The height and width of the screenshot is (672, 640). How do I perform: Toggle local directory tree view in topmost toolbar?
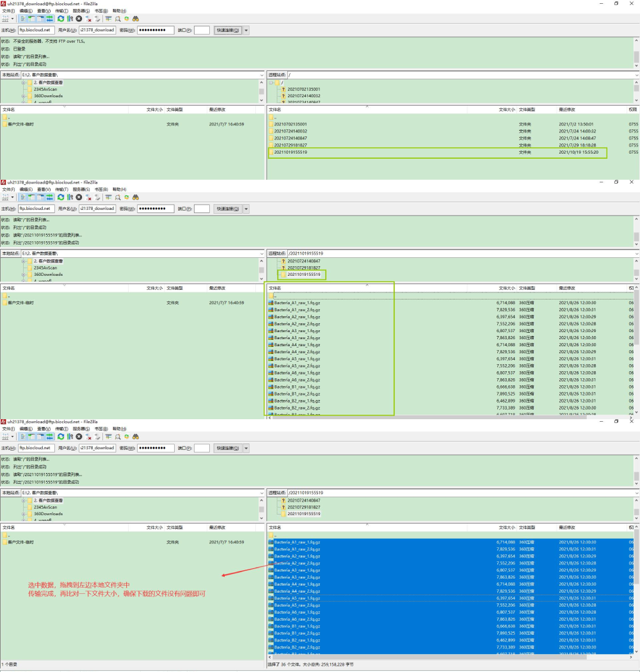[31, 19]
